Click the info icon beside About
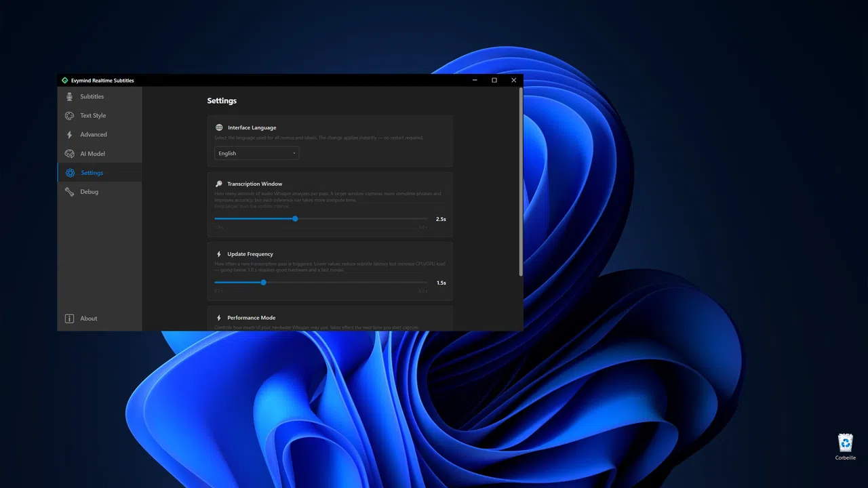Screen dimensions: 868x488 (x=69, y=319)
